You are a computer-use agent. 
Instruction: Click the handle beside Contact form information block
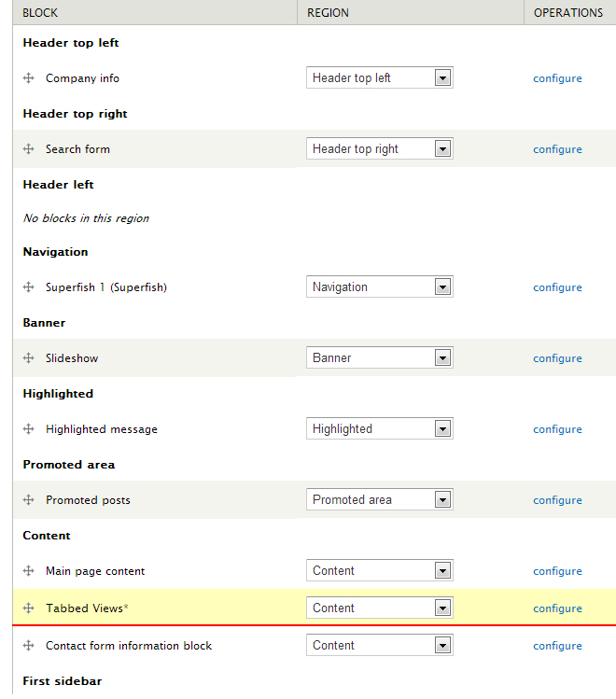click(x=29, y=645)
